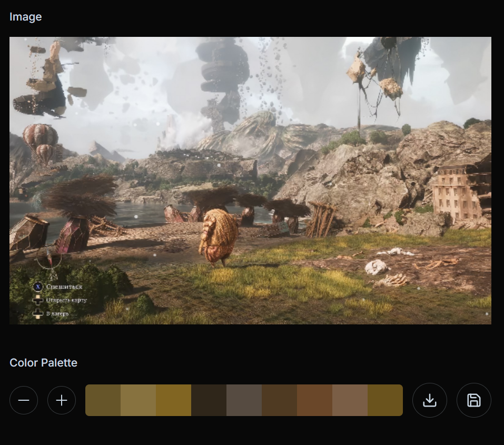Select the eighth light brown palette swatch
The image size is (504, 445).
[x=350, y=400]
